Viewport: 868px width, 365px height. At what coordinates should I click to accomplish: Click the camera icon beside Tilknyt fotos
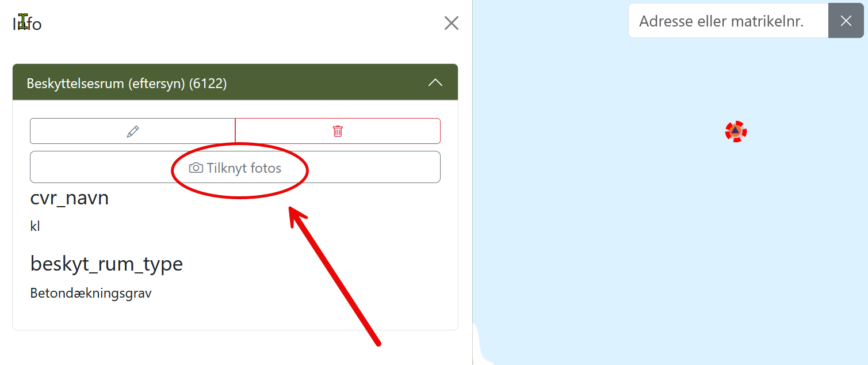[x=196, y=168]
